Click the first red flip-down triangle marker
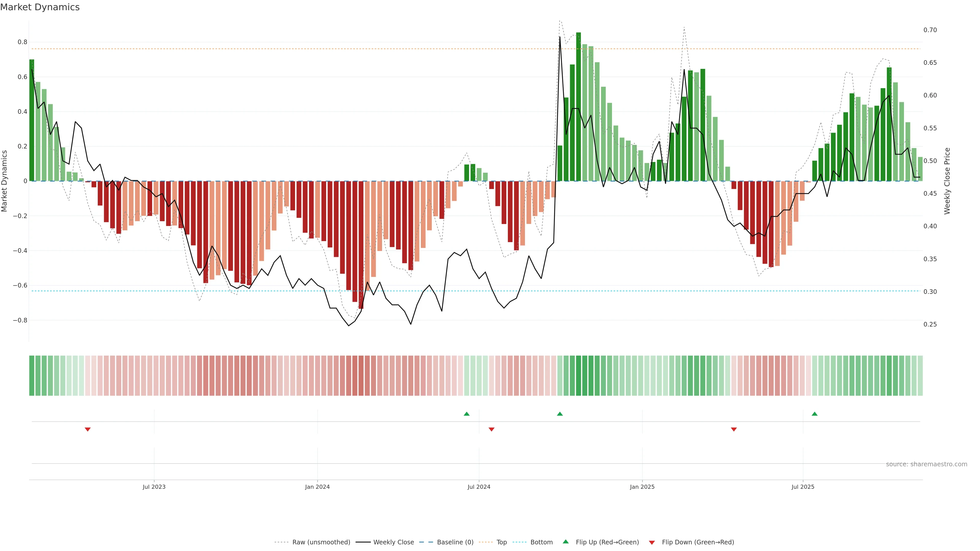This screenshot has width=980, height=551. (88, 429)
